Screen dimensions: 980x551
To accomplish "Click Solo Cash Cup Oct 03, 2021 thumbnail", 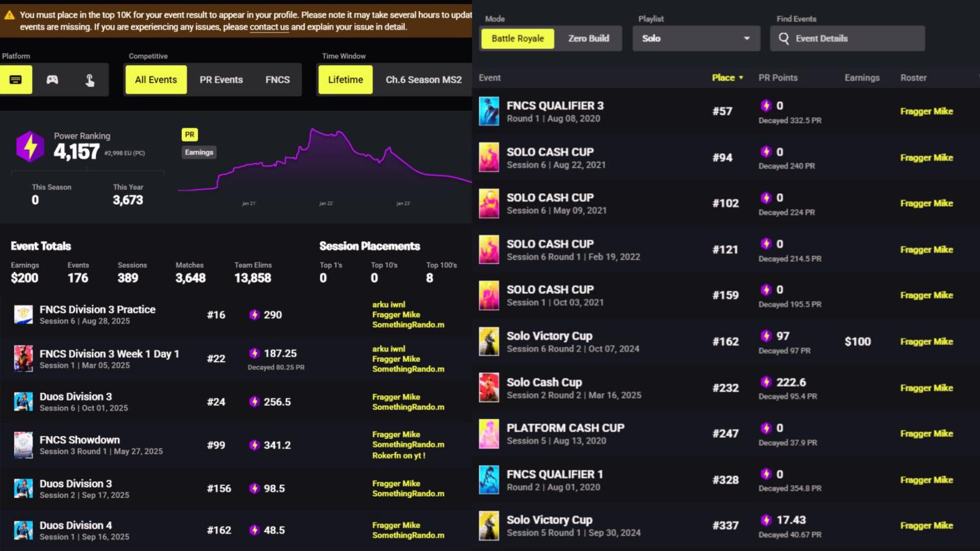I will 489,295.
